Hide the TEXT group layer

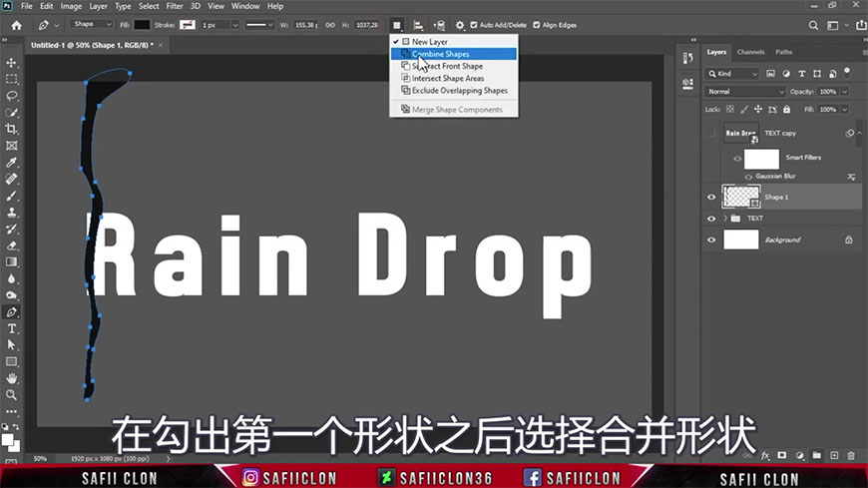[711, 219]
